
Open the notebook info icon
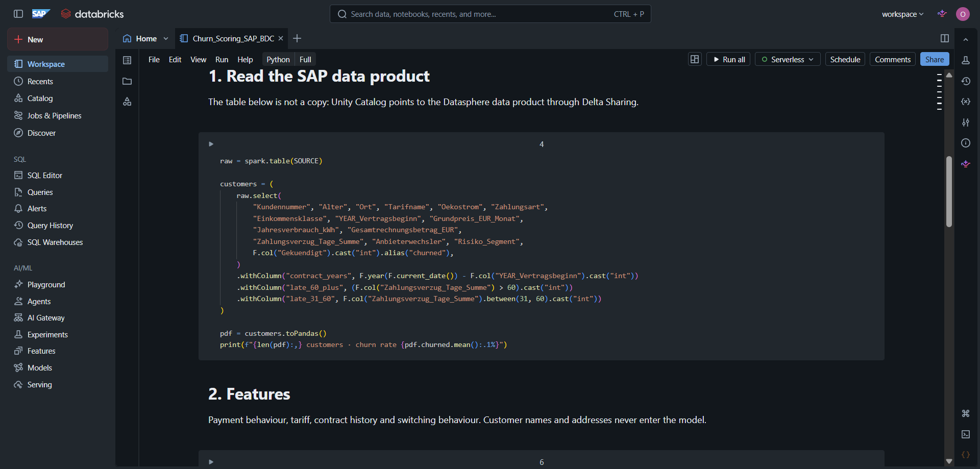[966, 143]
